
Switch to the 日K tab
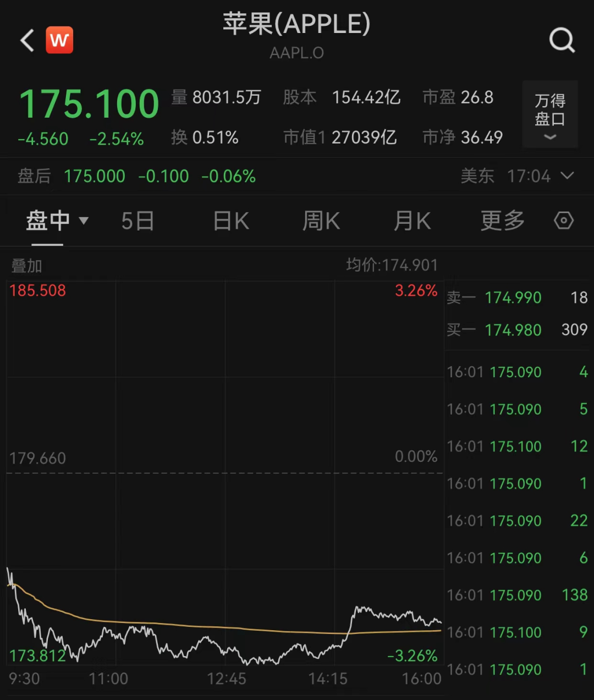[x=232, y=221]
